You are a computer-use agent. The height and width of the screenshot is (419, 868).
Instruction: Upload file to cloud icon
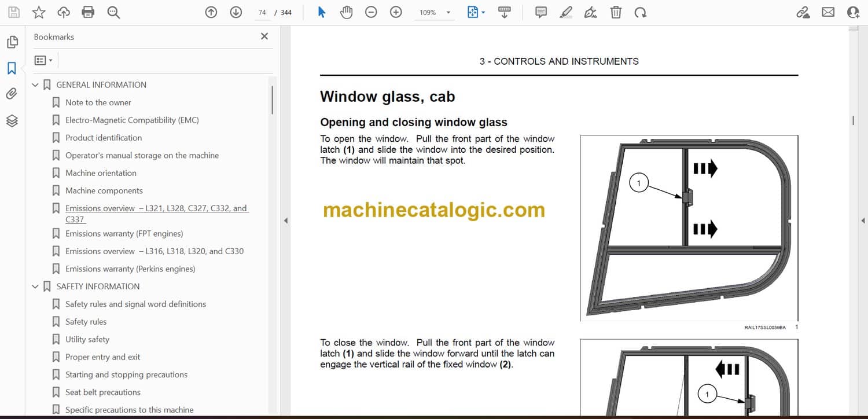point(64,12)
